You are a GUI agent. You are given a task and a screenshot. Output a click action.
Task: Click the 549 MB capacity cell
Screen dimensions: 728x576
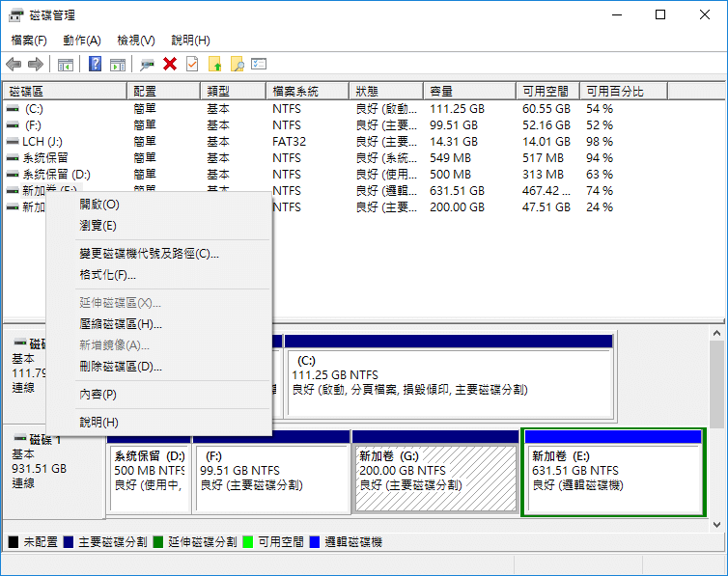(450, 158)
